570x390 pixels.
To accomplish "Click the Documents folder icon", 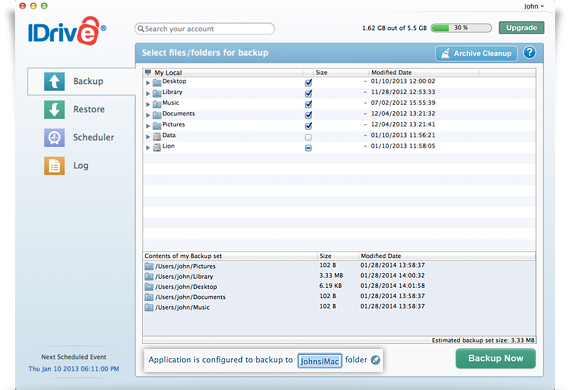I will (x=157, y=115).
